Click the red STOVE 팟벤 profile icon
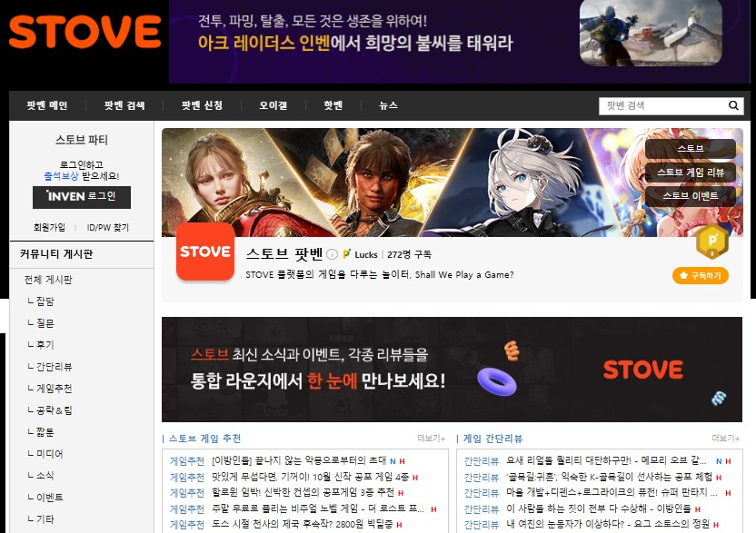756x533 pixels. (x=204, y=251)
